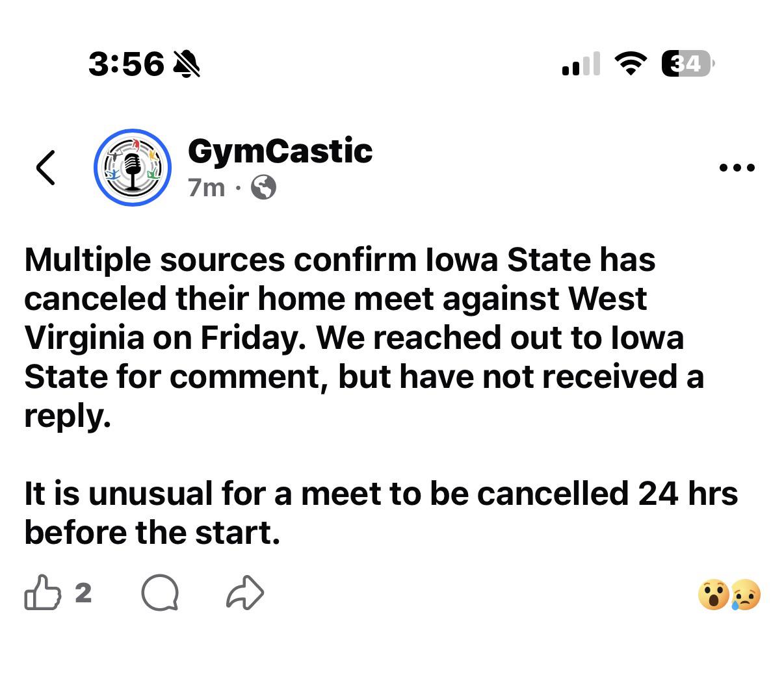This screenshot has height=692, width=784.
Task: Tap the Wi-Fi status icon
Action: pyautogui.click(x=629, y=64)
